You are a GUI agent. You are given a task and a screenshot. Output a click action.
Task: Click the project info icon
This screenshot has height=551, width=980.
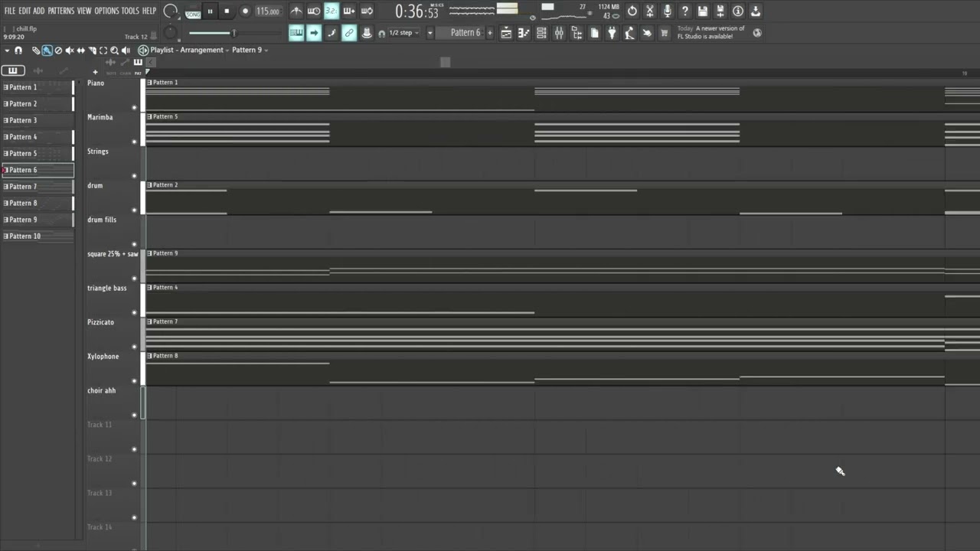738,11
